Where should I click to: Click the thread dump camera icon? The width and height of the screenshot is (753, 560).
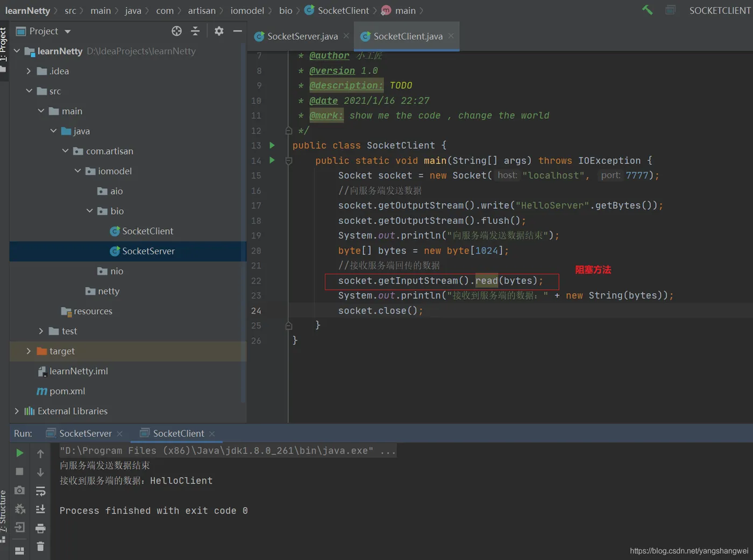point(19,490)
